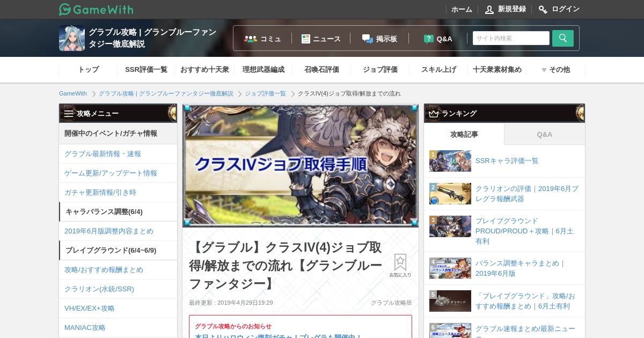The image size is (644, 338).
Task: Switch to Q&A ranking tab
Action: [x=545, y=134]
